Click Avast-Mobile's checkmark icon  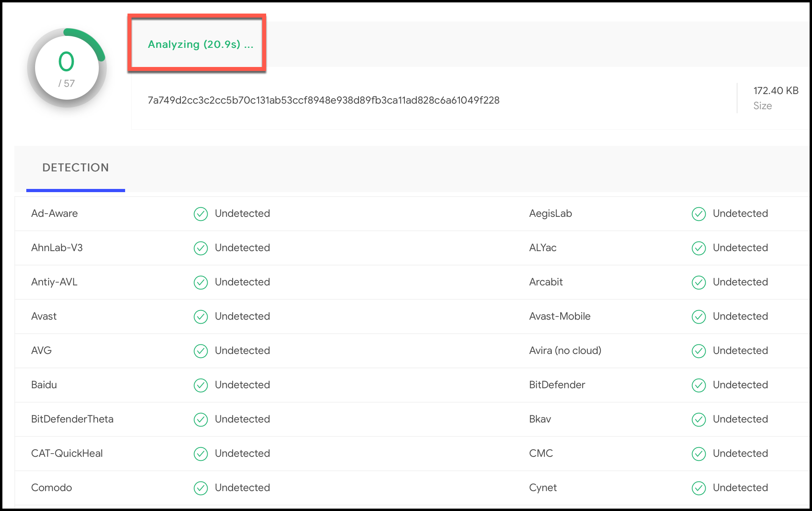(698, 317)
